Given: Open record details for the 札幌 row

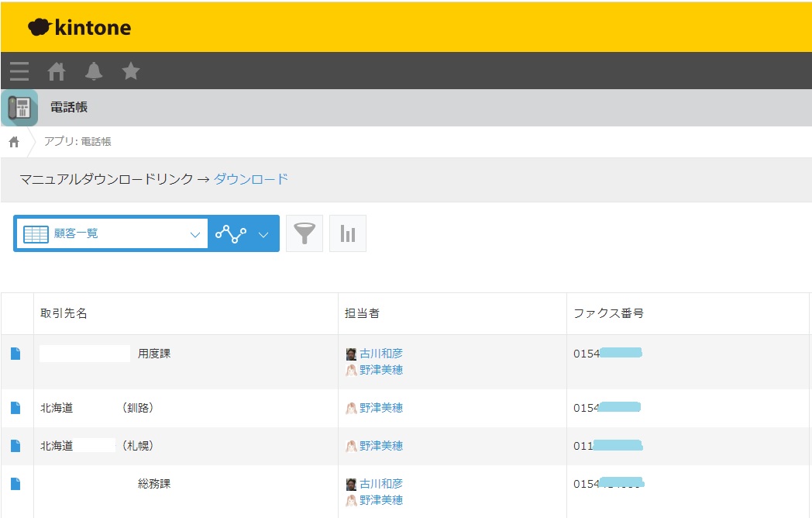Looking at the screenshot, I should (15, 446).
